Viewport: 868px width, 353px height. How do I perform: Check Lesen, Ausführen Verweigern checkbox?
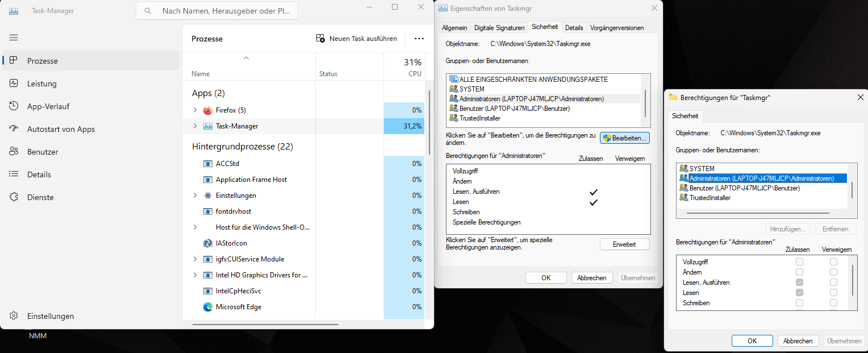pyautogui.click(x=833, y=283)
